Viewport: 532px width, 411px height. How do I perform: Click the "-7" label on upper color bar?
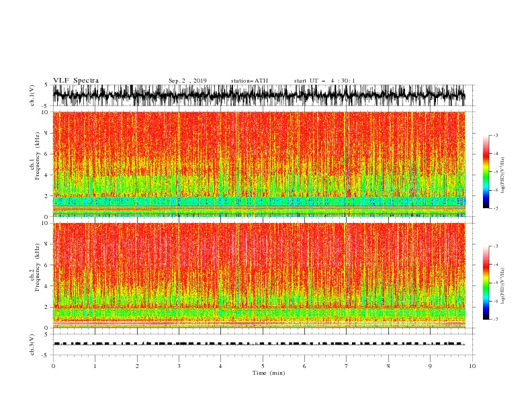coord(495,208)
